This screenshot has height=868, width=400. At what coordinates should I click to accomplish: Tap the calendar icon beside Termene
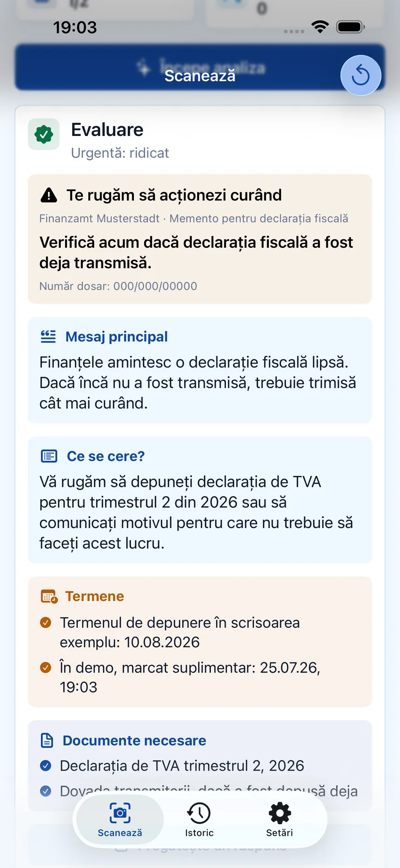(x=49, y=597)
